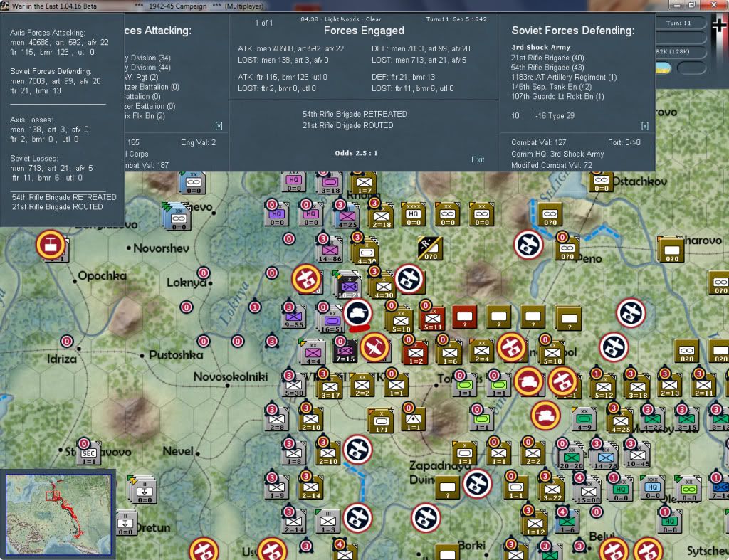Click the red bomber air mission marker
Screen dimensions: 729x560
pyautogui.click(x=374, y=347)
